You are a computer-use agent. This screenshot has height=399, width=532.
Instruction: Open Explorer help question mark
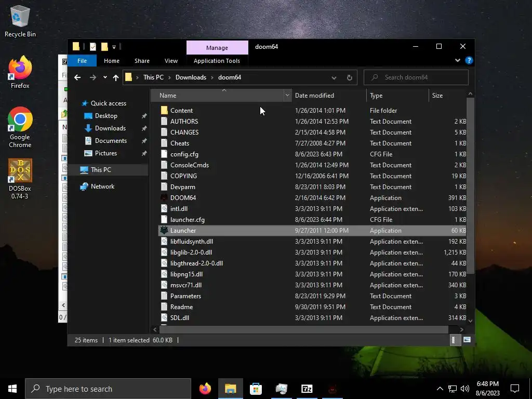point(469,60)
